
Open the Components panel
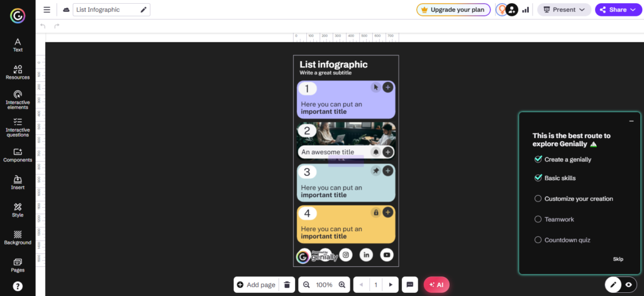tap(18, 155)
